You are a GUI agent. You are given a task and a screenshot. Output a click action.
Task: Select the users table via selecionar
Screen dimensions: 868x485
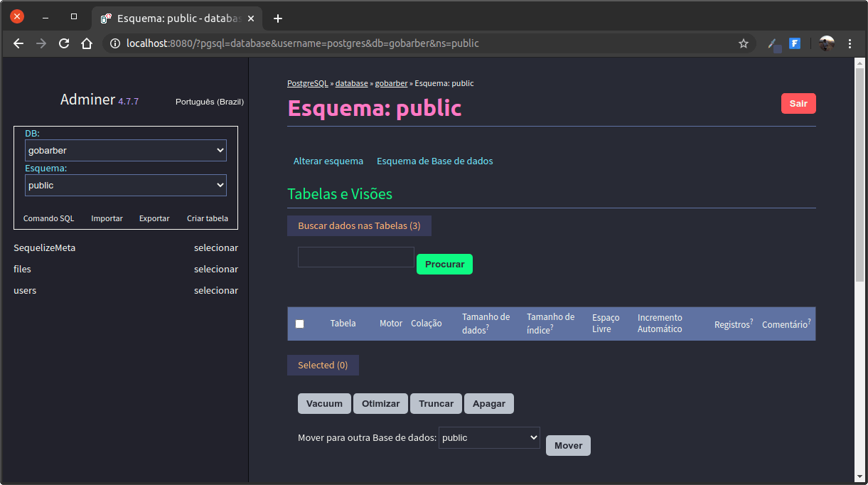215,290
